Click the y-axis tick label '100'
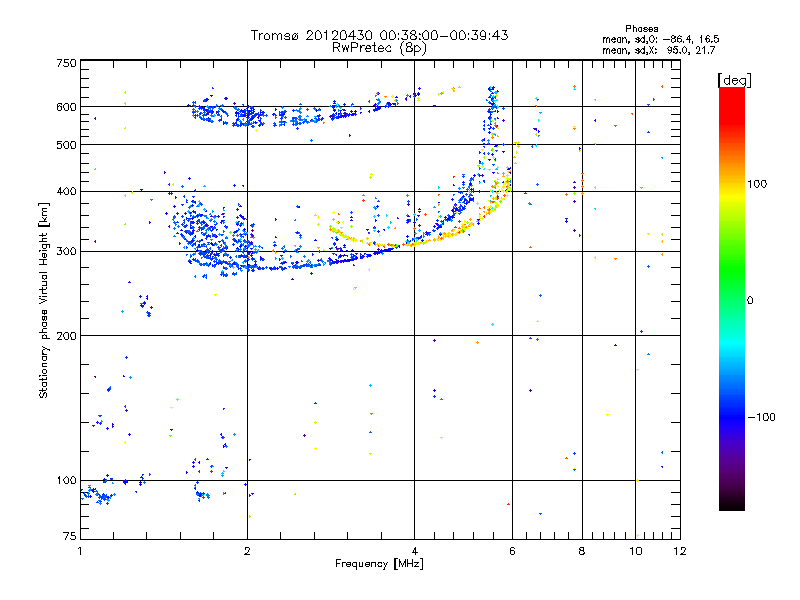This screenshot has width=800, height=600. point(67,480)
